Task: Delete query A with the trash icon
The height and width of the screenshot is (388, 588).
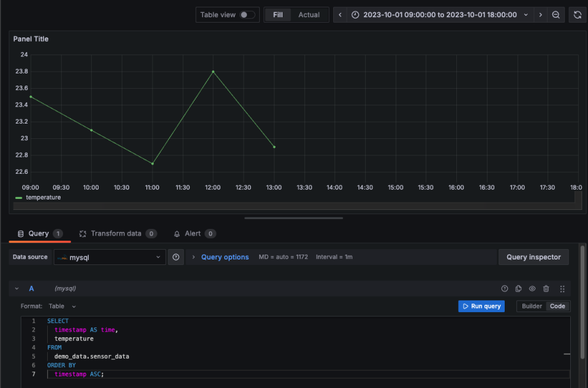Action: pyautogui.click(x=546, y=288)
